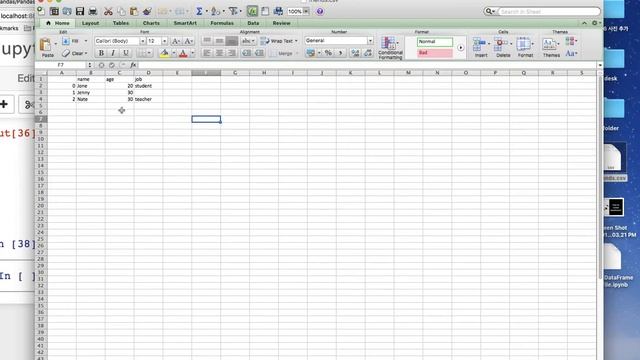This screenshot has height=360, width=640.
Task: Open the font size dropdown
Action: tap(164, 41)
